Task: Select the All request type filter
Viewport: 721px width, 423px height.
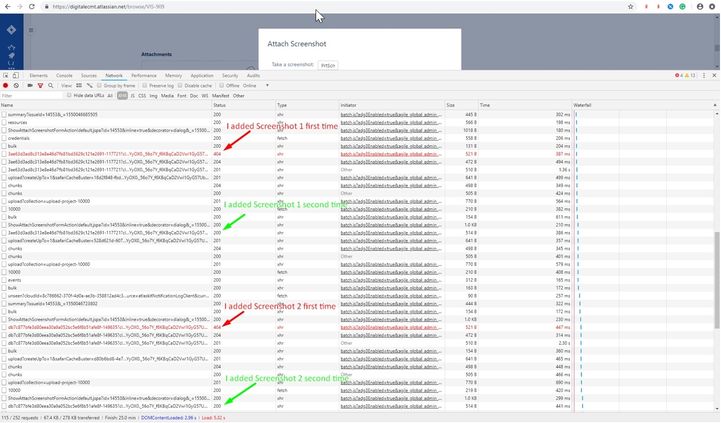Action: (x=110, y=96)
